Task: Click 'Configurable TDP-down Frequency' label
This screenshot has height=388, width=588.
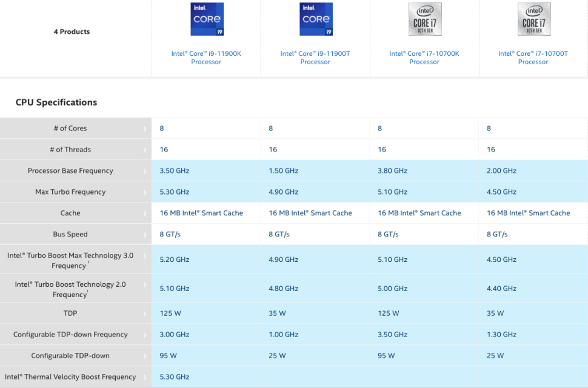Action: point(70,335)
